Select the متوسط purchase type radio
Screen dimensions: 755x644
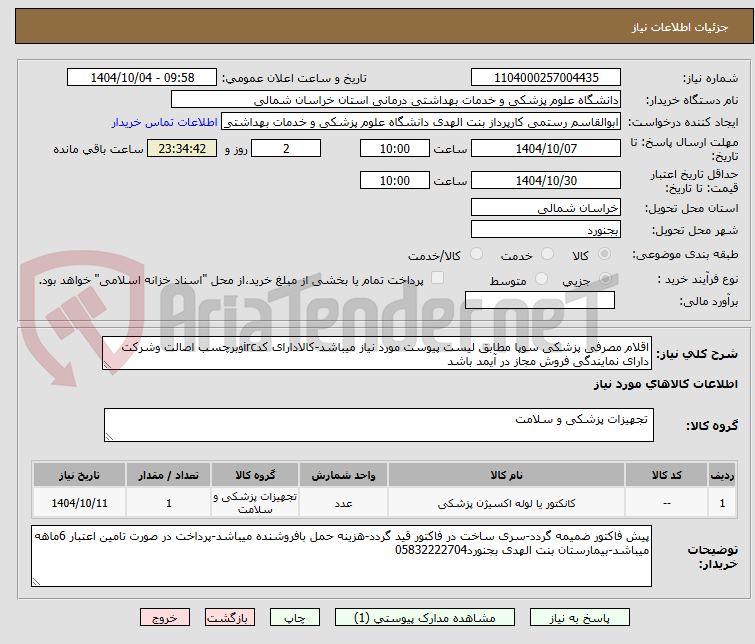click(541, 279)
